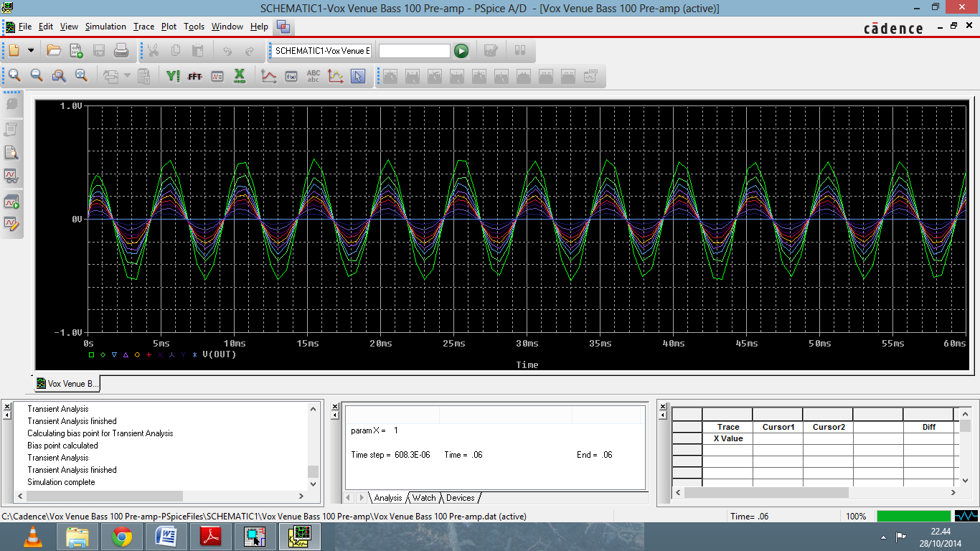Switch to the Watch tab

click(x=423, y=498)
